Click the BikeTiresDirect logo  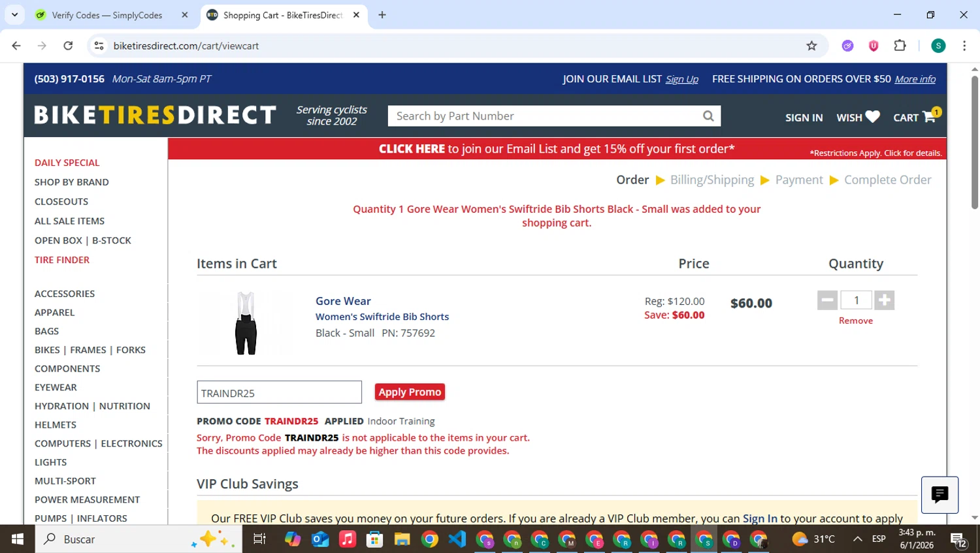pyautogui.click(x=155, y=116)
